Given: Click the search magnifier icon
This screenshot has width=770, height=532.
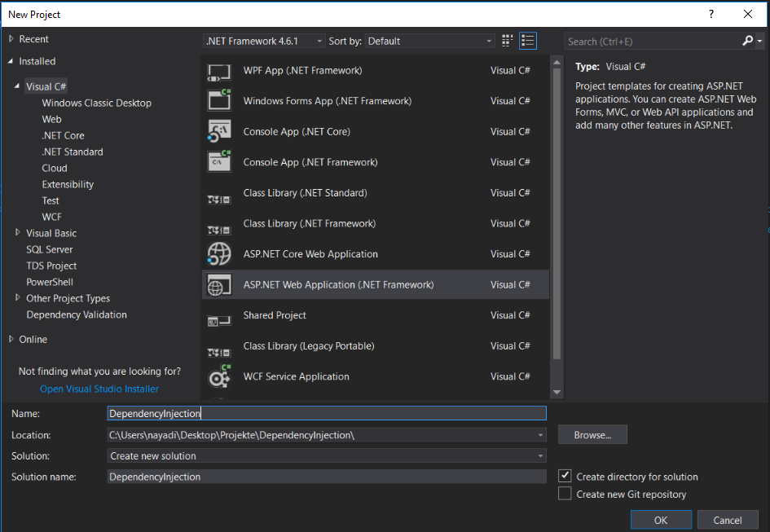Looking at the screenshot, I should pos(749,41).
